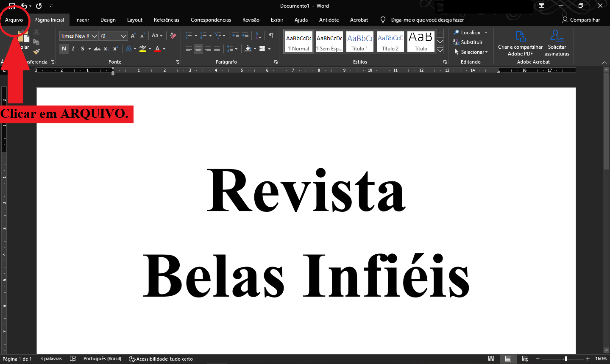Click the borders icon

coord(262,49)
